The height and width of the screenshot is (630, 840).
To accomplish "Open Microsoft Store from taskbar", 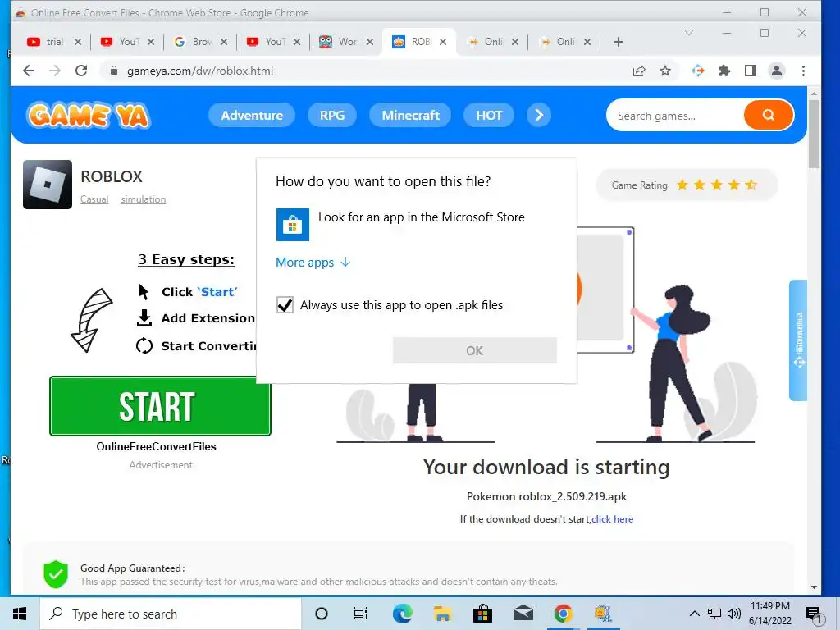I will click(x=482, y=614).
